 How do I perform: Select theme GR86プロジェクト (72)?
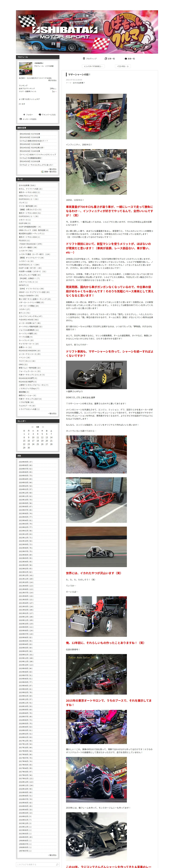point(28,196)
